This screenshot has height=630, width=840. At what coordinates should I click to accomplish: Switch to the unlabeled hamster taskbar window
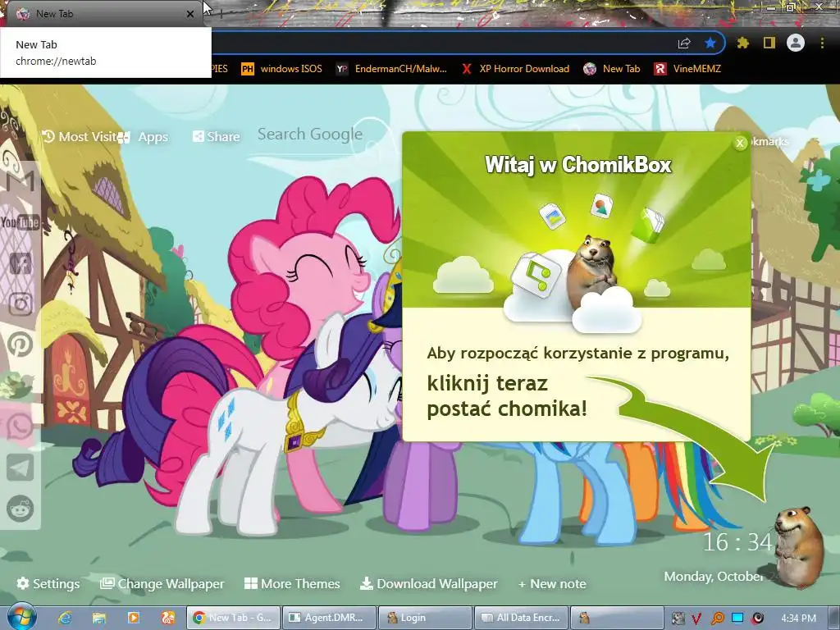(x=616, y=618)
